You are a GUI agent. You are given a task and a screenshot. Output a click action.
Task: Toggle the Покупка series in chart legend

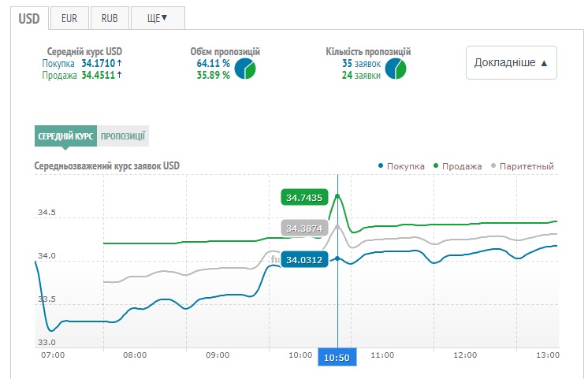coord(401,166)
